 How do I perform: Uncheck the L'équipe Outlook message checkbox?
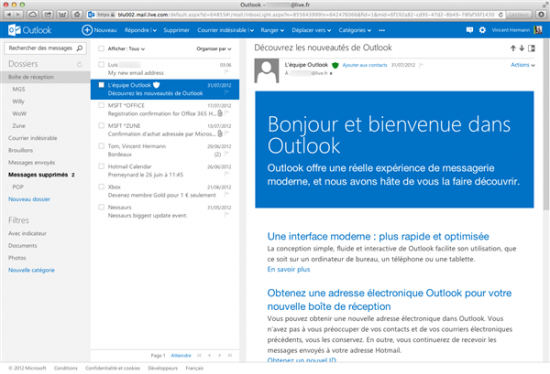tap(101, 85)
